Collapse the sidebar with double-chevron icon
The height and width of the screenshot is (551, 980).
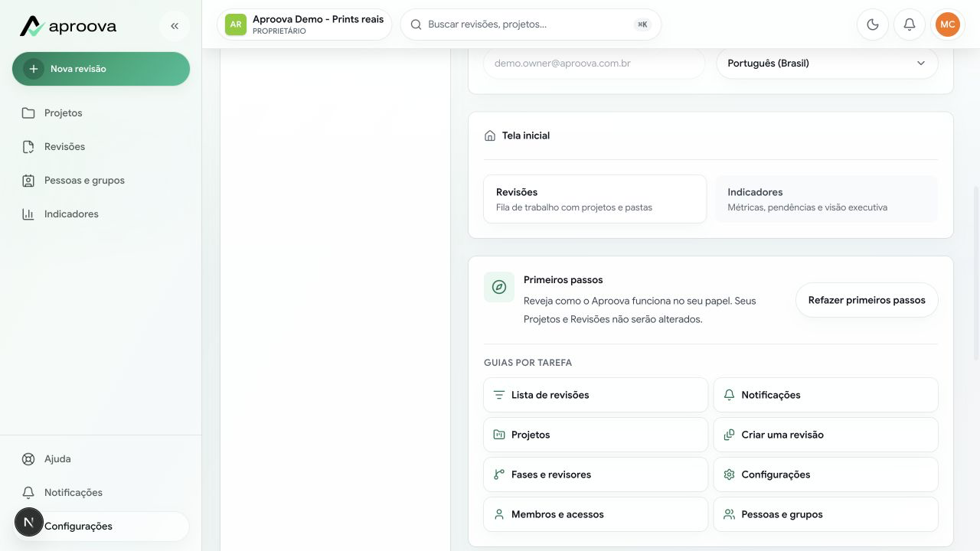175,26
